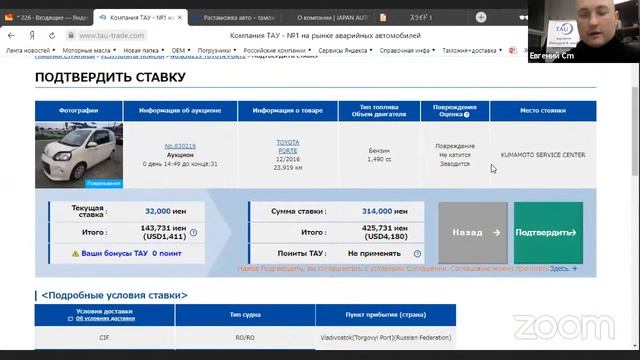Click the 'Фотографии' column header
640x360 pixels.
click(x=78, y=111)
